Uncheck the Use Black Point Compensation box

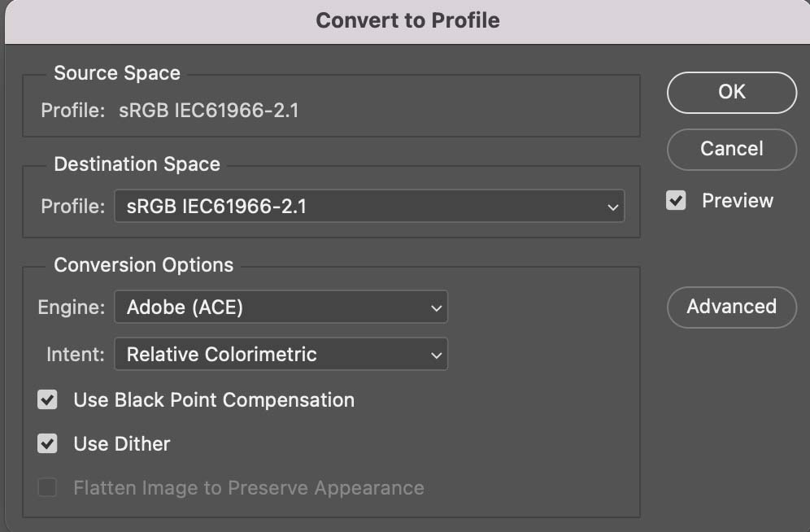[48, 400]
